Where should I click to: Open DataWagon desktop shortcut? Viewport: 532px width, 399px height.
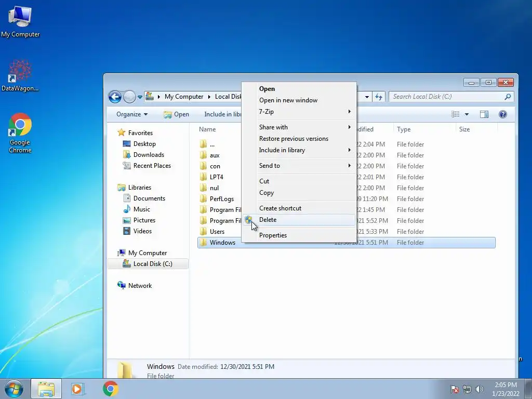[20, 76]
